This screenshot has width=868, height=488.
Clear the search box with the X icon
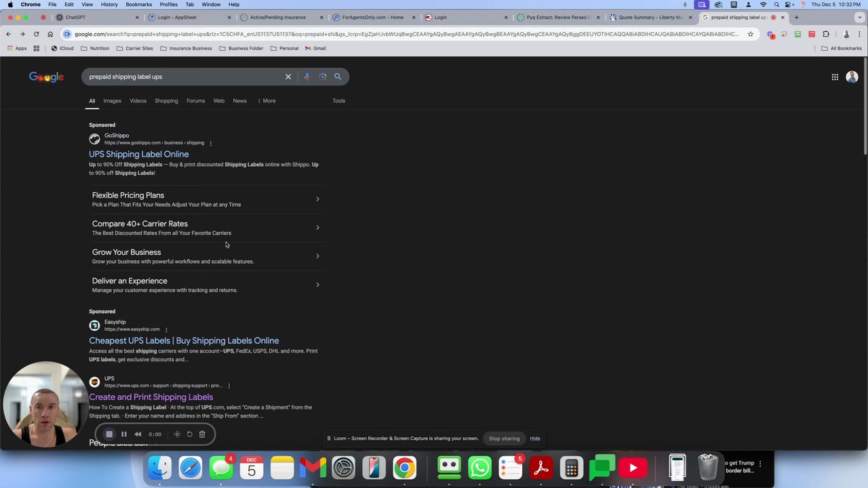pos(288,77)
